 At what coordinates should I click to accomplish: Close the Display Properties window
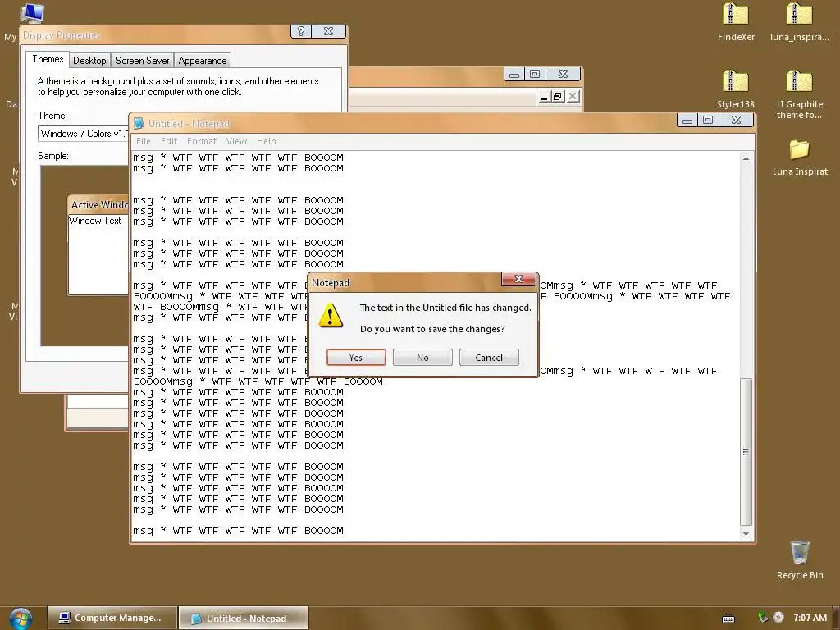(x=328, y=31)
